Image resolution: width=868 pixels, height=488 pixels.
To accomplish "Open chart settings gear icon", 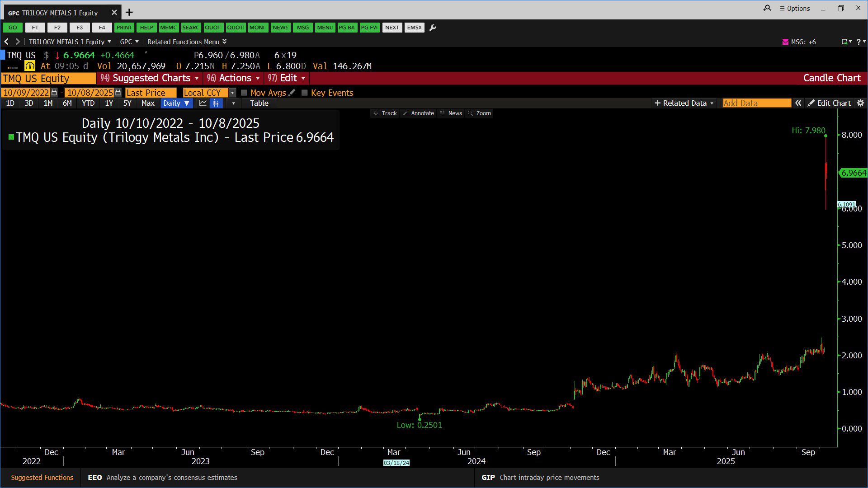I will pyautogui.click(x=860, y=103).
